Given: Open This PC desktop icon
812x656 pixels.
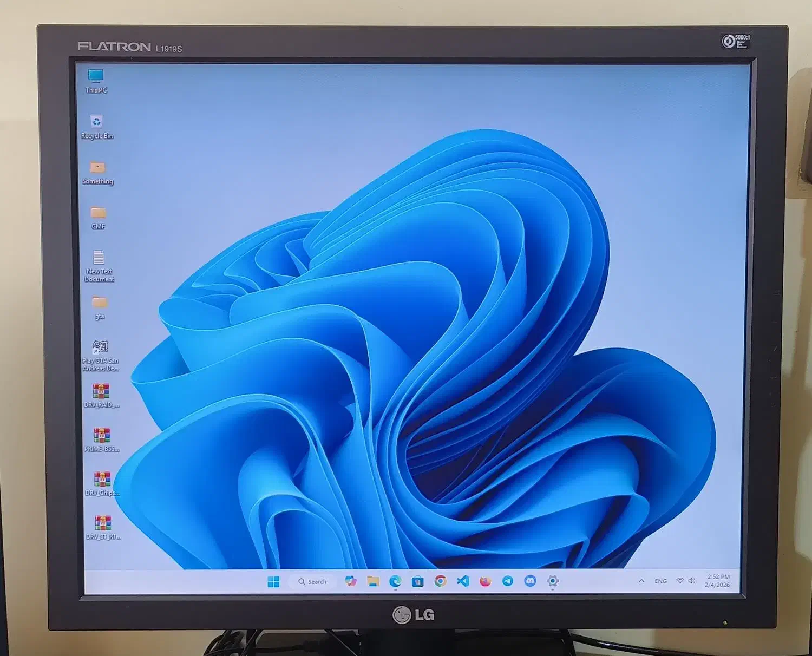Looking at the screenshot, I should click(97, 76).
